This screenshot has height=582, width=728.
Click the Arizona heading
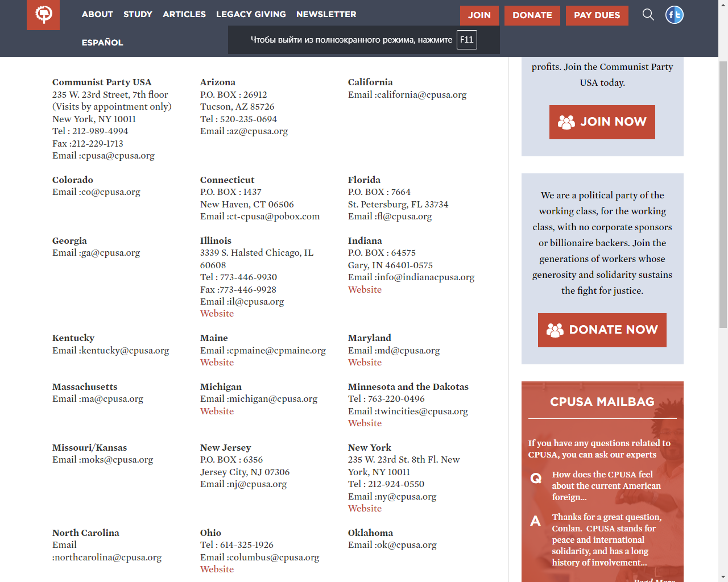[x=218, y=82]
